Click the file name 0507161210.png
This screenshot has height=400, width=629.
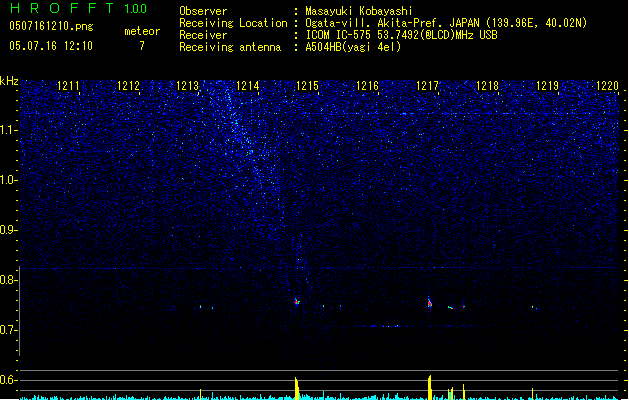pyautogui.click(x=51, y=26)
